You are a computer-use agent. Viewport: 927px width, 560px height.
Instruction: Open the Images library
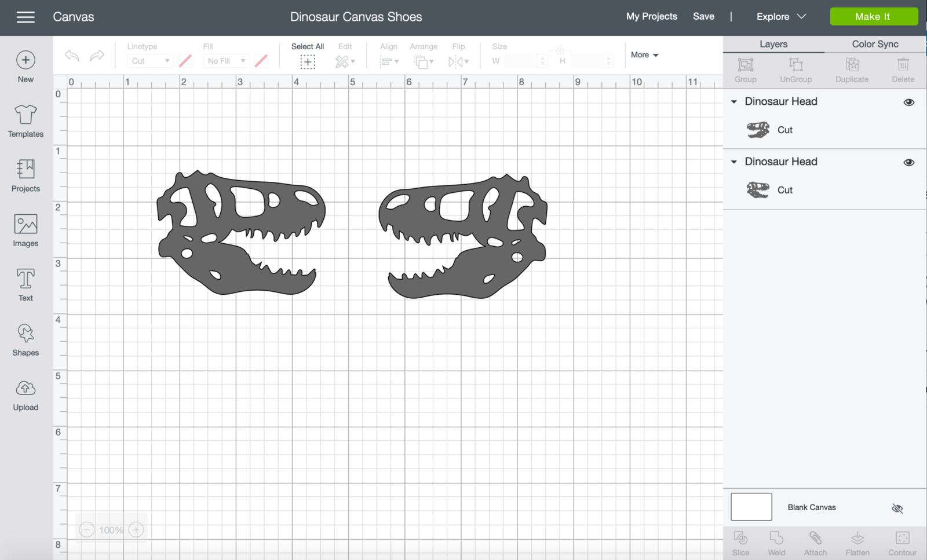pyautogui.click(x=25, y=230)
